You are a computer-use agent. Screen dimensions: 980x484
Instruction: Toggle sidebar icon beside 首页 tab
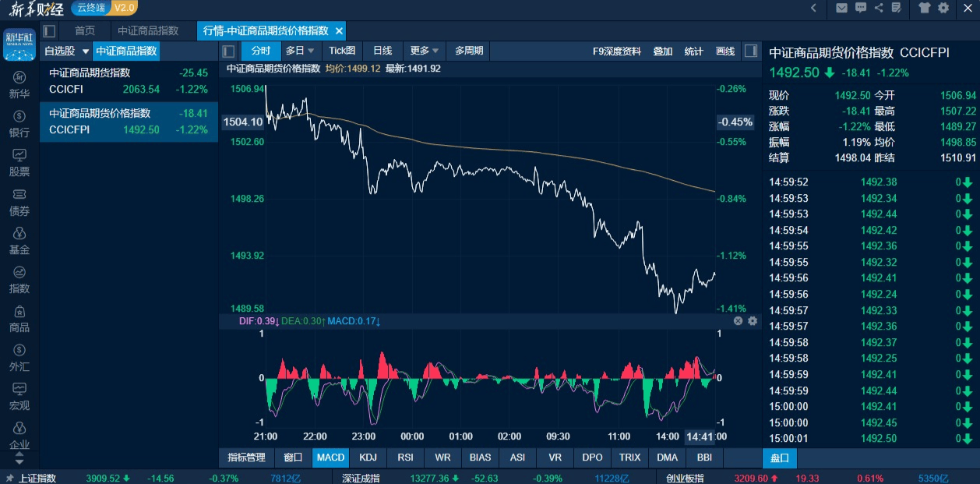(50, 31)
